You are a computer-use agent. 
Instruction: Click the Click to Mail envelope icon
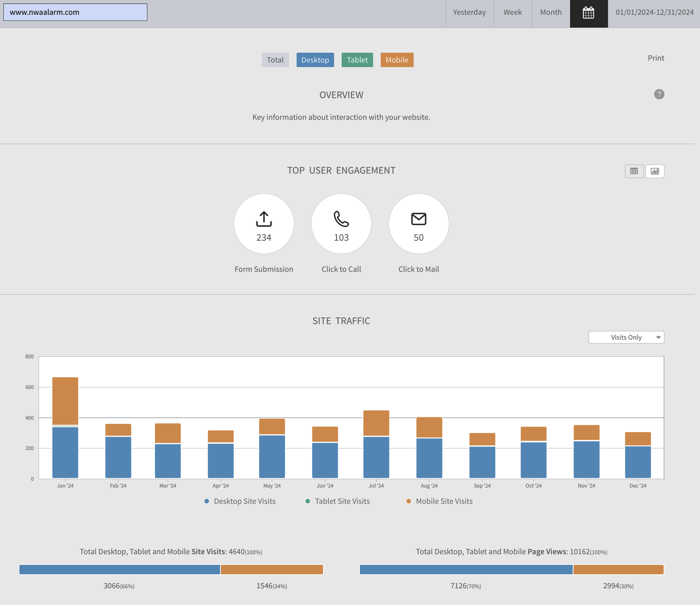pos(419,219)
